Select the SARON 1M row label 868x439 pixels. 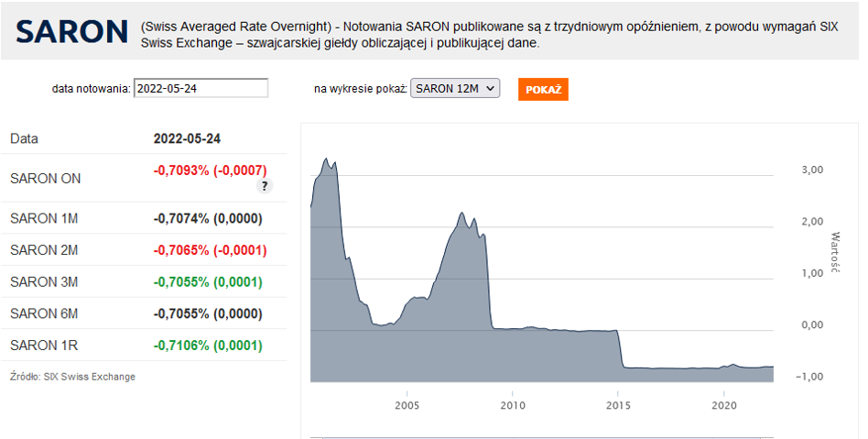(x=44, y=218)
